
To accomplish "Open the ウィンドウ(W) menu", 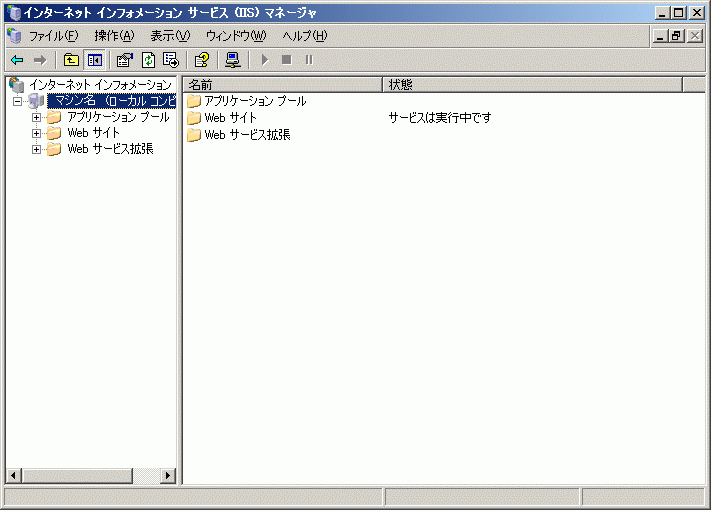I will [236, 36].
